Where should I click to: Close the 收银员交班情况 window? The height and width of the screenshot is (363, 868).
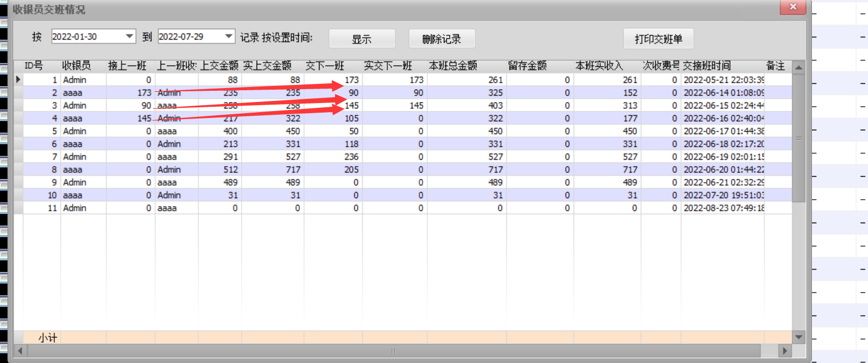click(x=793, y=7)
